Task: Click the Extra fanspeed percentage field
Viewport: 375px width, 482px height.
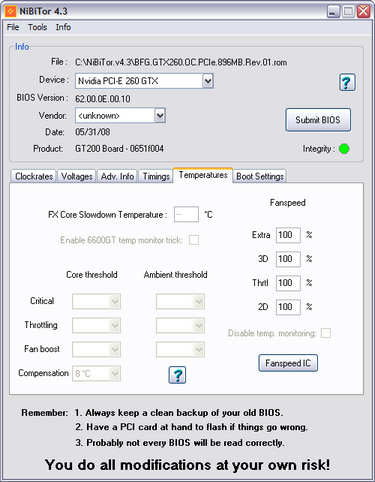Action: 288,235
